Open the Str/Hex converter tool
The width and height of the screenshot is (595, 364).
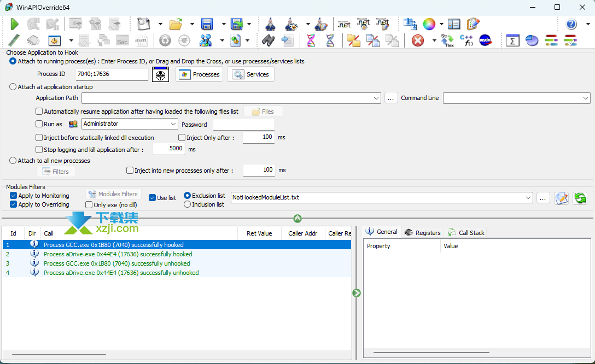[x=447, y=40]
